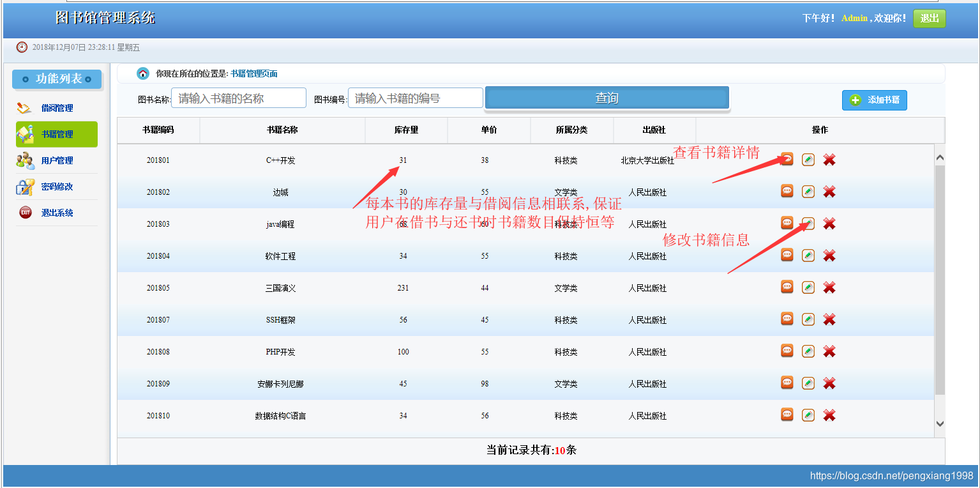Screen dimensions: 980x488
Task: Edit the 边城 book record
Action: click(x=808, y=192)
